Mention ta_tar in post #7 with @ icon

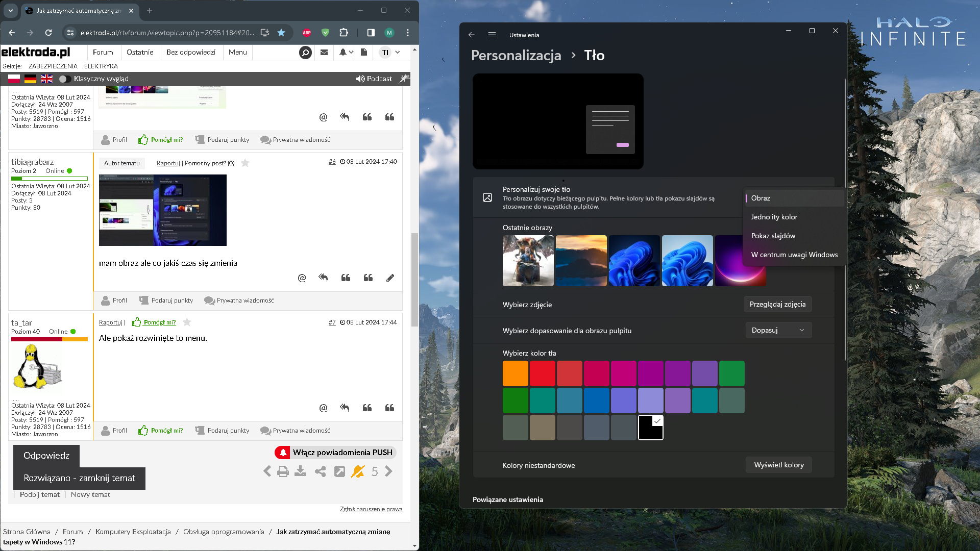tap(324, 408)
